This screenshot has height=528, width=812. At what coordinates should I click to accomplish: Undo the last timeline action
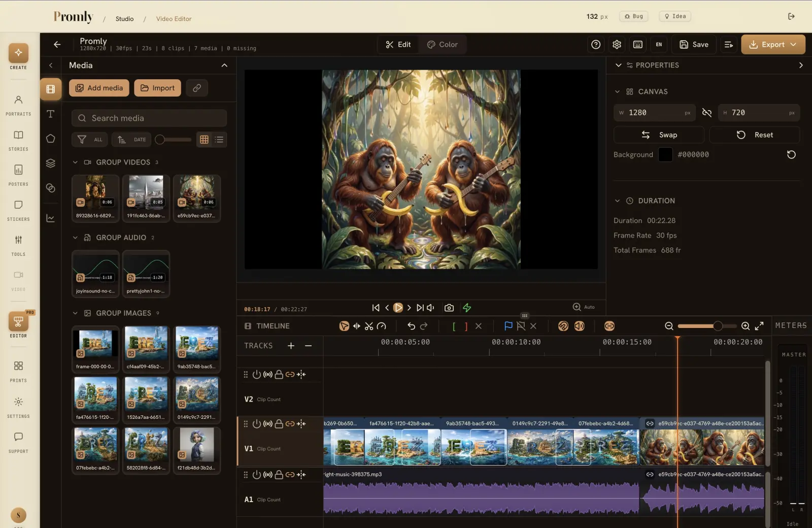pos(411,326)
